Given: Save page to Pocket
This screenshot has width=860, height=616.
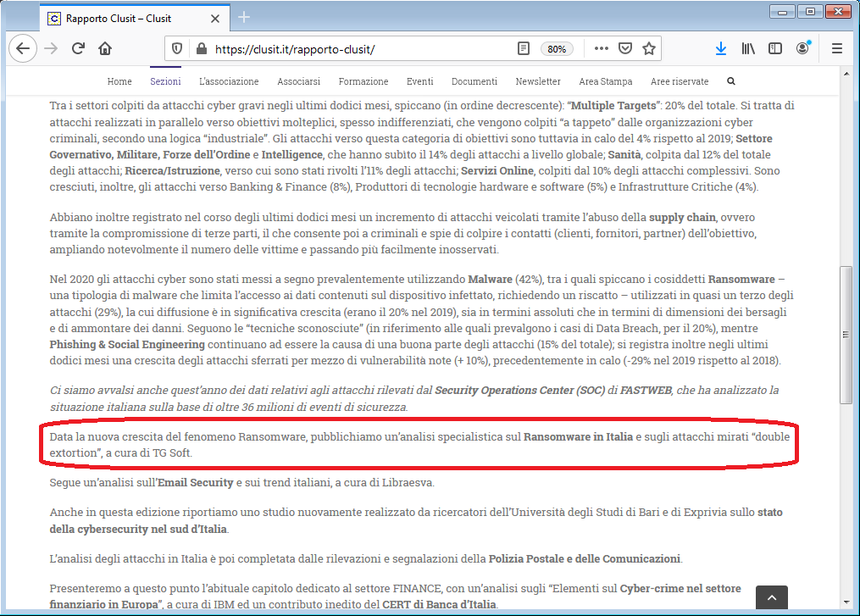Looking at the screenshot, I should pos(624,49).
